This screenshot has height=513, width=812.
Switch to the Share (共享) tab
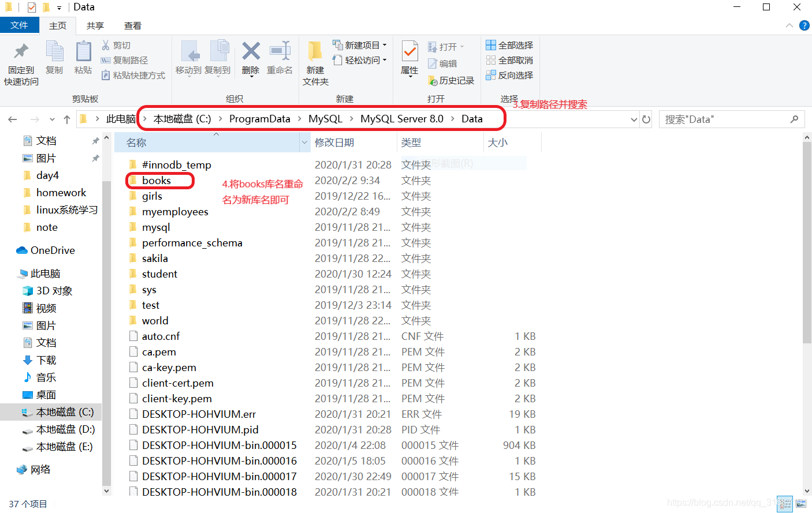coord(95,26)
